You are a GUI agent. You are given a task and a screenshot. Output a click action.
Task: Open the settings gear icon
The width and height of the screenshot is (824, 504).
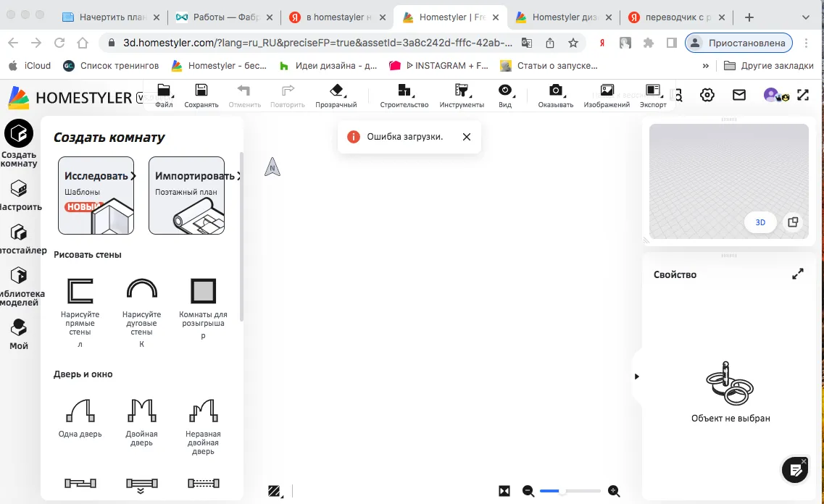707,95
